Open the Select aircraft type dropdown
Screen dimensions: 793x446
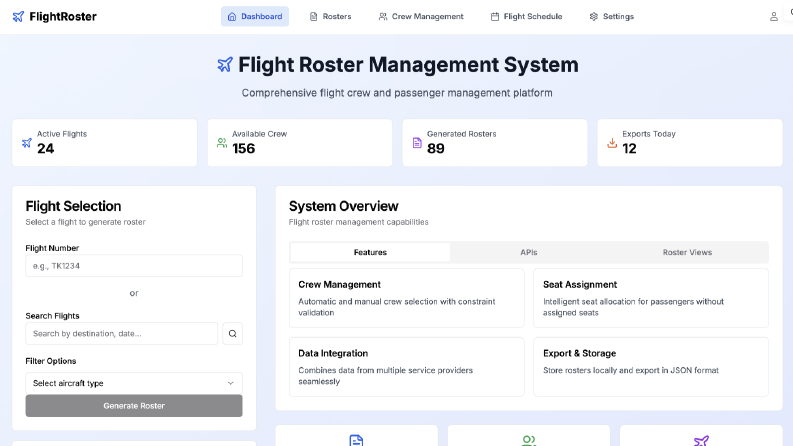pyautogui.click(x=134, y=383)
